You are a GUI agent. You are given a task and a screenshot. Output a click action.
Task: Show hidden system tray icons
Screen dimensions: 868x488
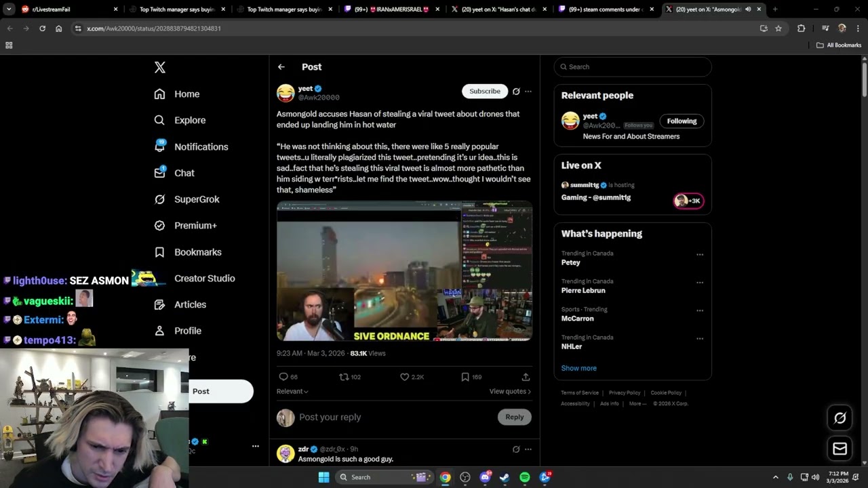pyautogui.click(x=776, y=477)
